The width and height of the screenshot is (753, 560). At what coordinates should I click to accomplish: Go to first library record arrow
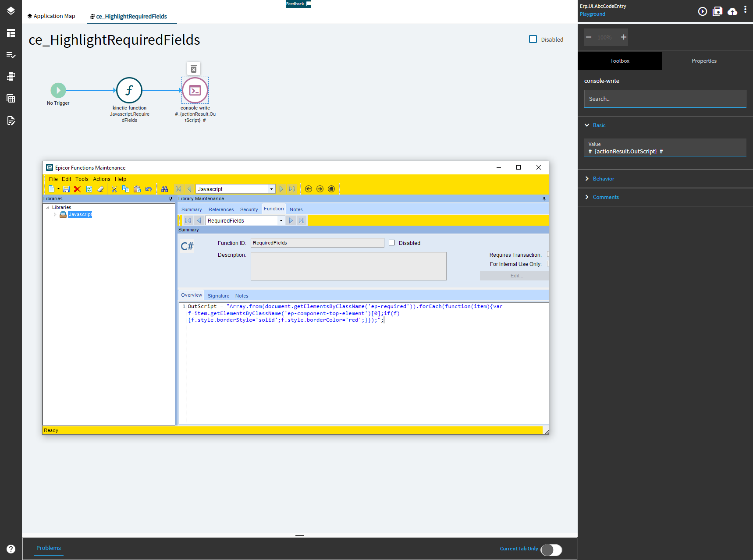(x=178, y=189)
